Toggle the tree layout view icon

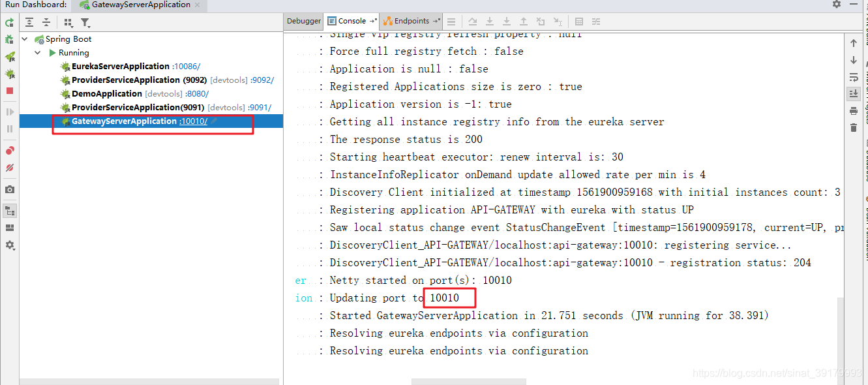tap(9, 211)
